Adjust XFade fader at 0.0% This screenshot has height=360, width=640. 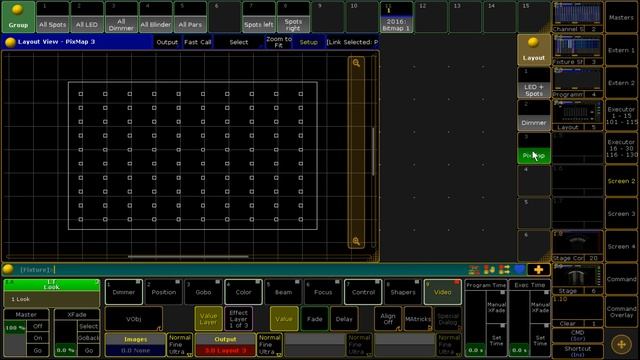point(65,338)
